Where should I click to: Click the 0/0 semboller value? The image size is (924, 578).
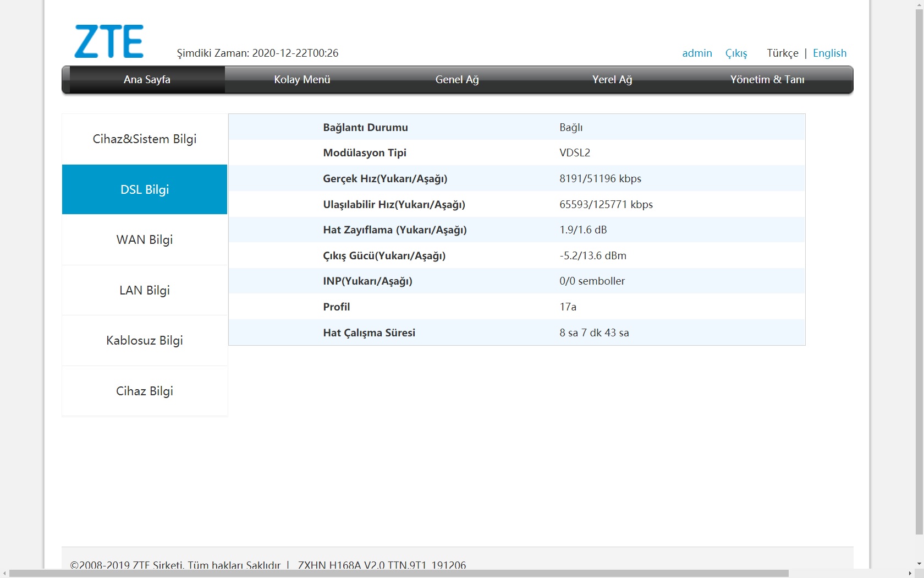(x=592, y=281)
